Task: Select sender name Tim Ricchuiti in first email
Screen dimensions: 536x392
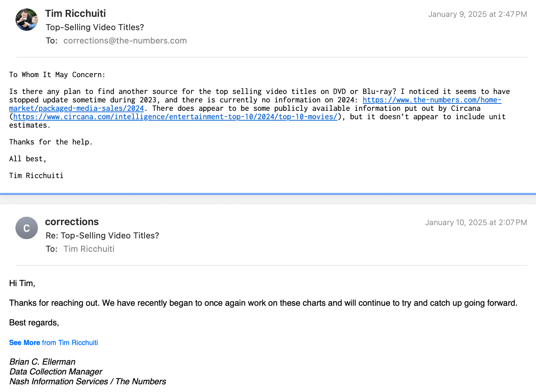Action: [x=75, y=13]
